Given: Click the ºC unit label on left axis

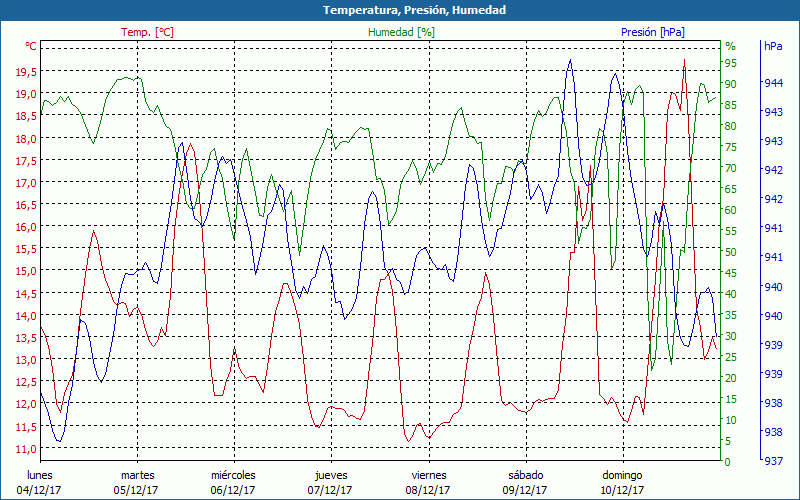Looking at the screenshot, I should [x=30, y=46].
